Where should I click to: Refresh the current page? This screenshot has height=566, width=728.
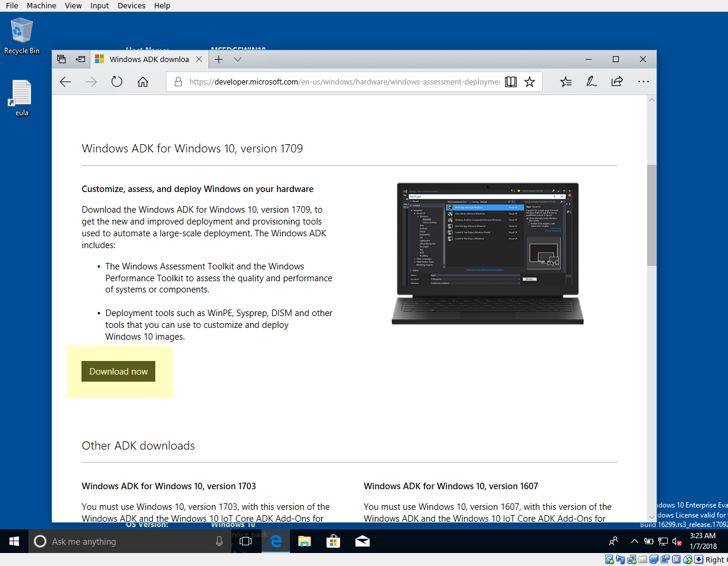coord(117,82)
